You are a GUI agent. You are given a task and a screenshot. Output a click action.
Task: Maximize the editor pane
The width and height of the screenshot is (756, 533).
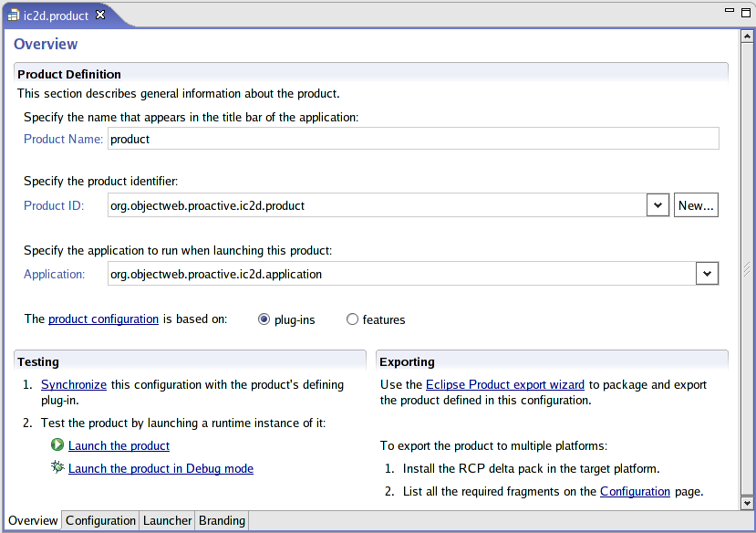point(745,11)
